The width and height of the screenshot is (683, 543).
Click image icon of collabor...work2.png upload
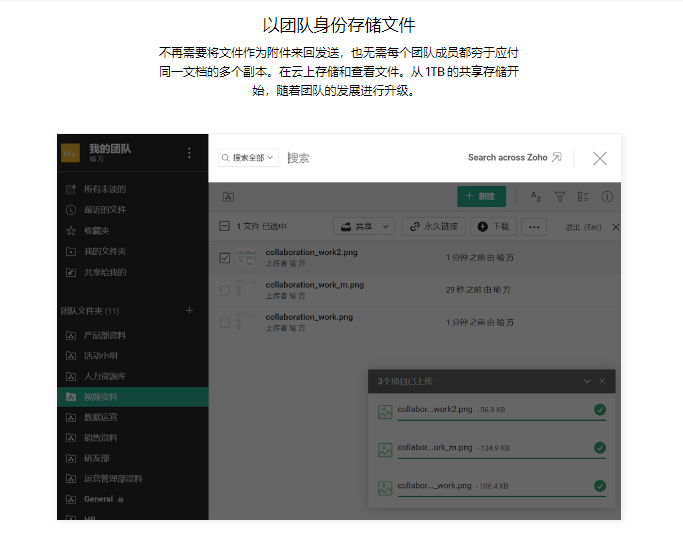tap(385, 412)
